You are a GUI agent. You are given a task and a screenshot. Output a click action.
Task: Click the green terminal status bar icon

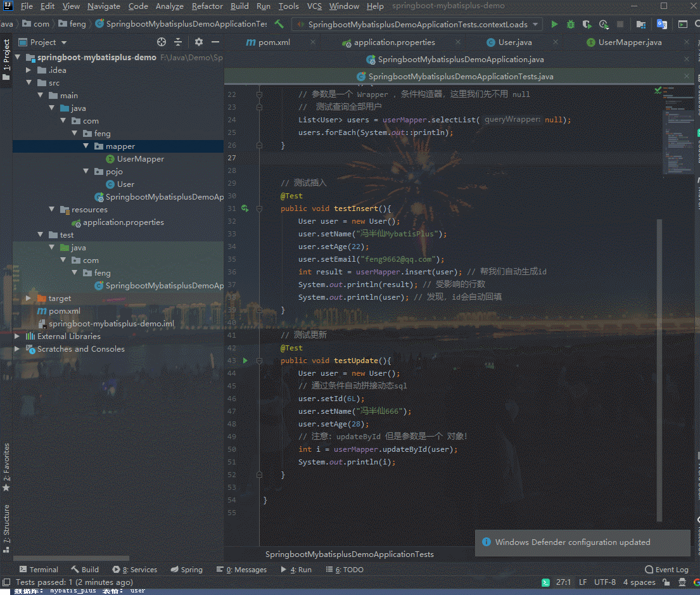pos(545,582)
